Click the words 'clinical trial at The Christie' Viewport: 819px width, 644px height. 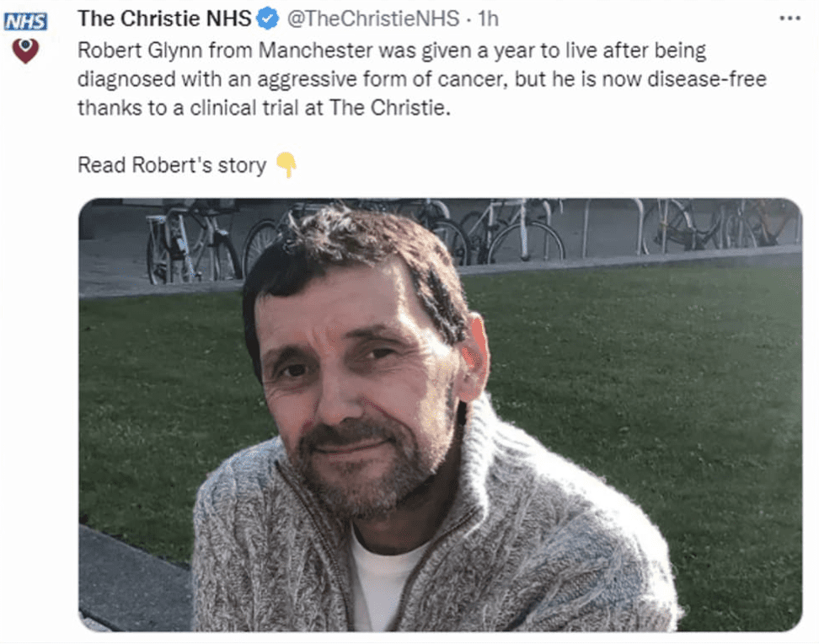[x=319, y=108]
